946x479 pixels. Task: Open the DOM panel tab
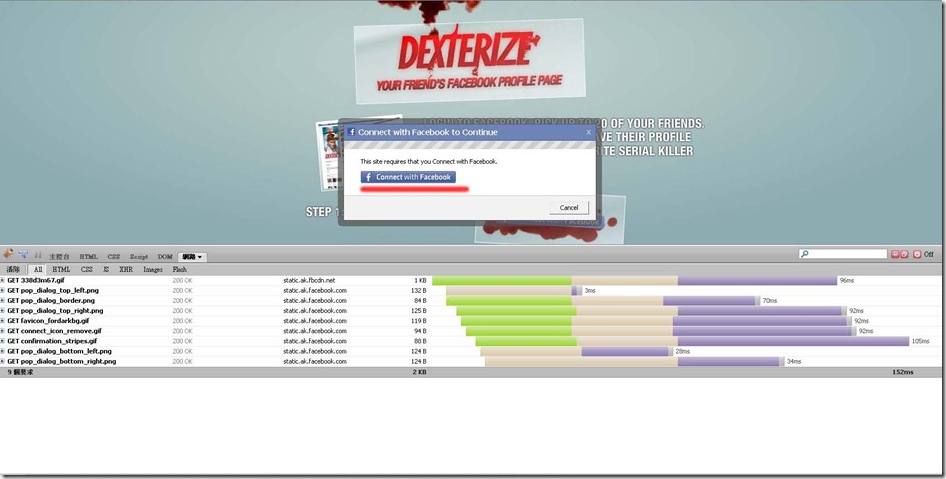coord(165,256)
